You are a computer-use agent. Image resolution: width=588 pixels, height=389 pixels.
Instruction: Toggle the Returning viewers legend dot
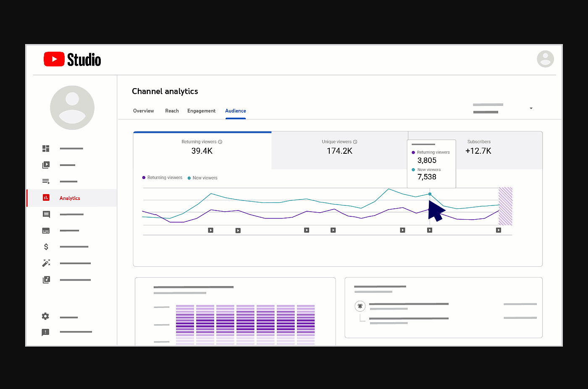pos(144,178)
